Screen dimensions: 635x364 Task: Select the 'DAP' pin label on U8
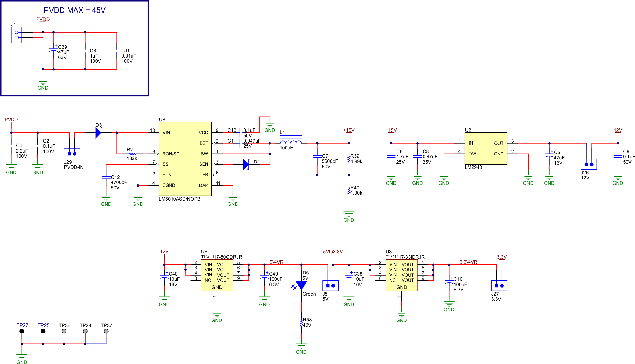pyautogui.click(x=203, y=185)
